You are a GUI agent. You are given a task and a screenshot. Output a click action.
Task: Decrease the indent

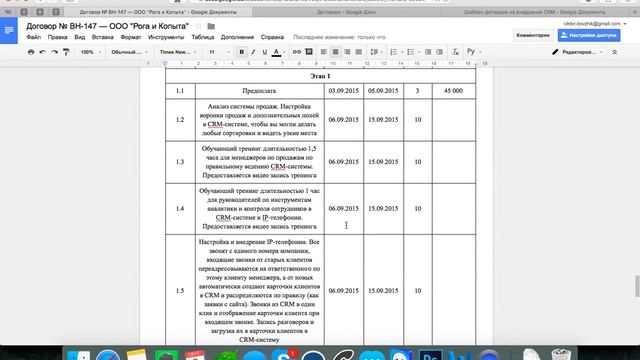428,52
